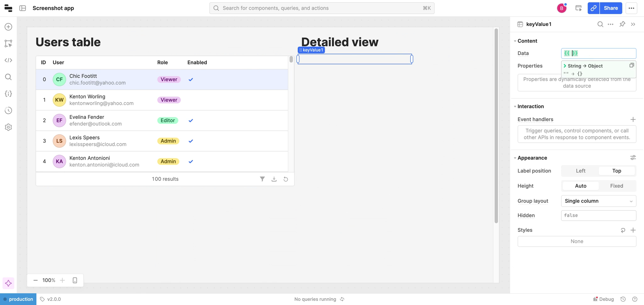Open the production environment menu
The height and width of the screenshot is (305, 644).
coord(18,299)
